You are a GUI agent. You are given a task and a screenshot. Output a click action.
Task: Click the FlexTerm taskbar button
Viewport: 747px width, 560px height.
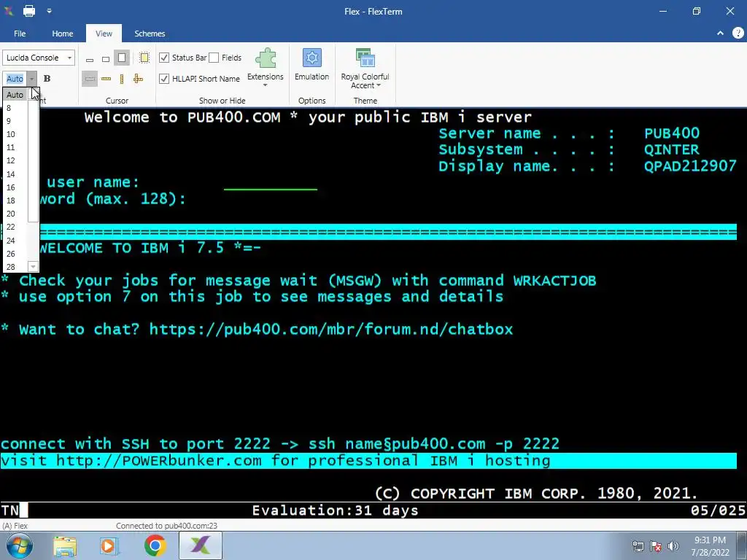pos(200,545)
